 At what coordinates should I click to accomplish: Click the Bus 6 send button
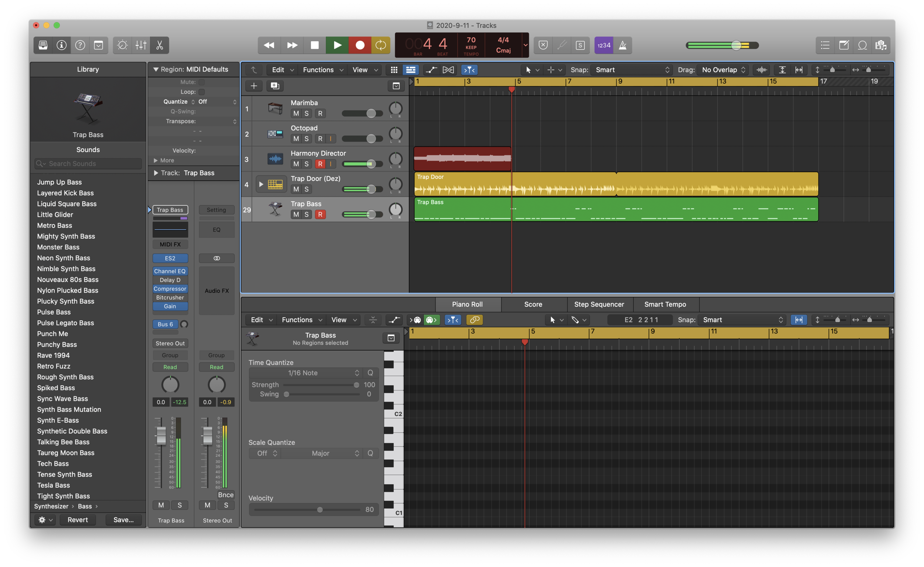(x=166, y=324)
